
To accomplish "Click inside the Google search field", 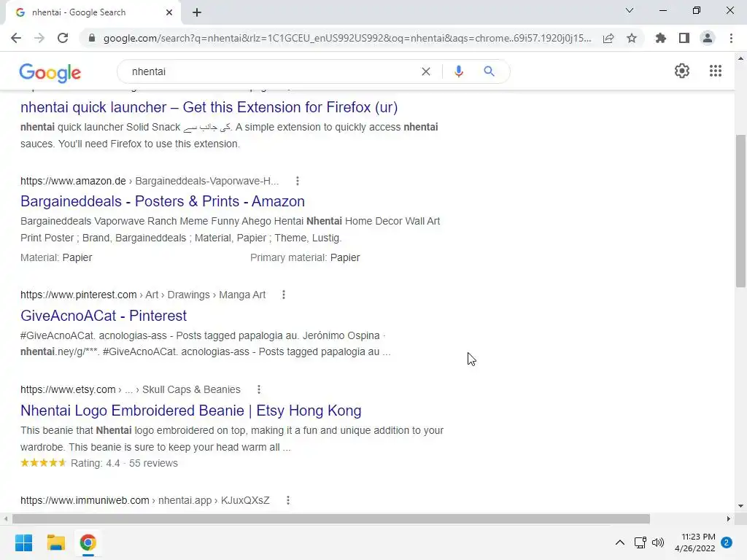I will [x=271, y=71].
